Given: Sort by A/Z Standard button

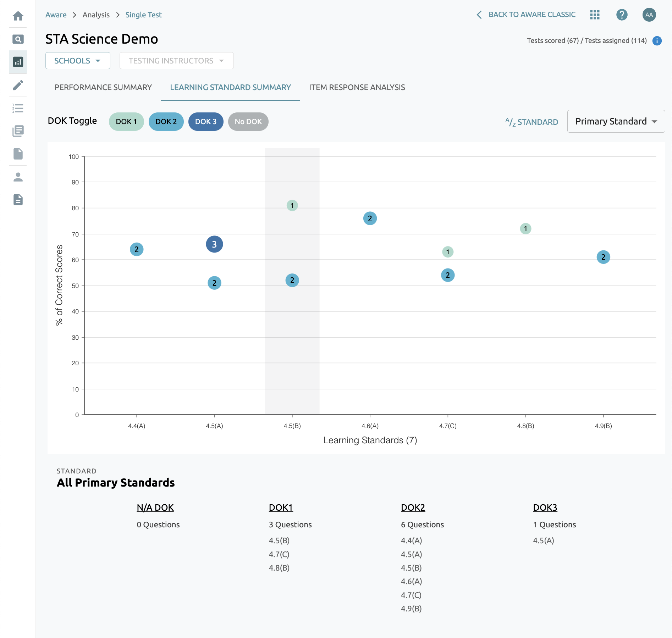Looking at the screenshot, I should point(531,122).
